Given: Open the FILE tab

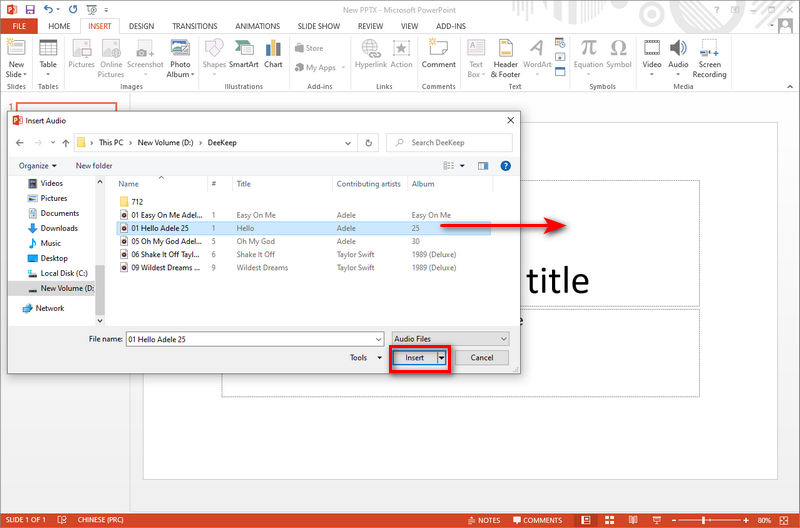Looking at the screenshot, I should pyautogui.click(x=19, y=26).
